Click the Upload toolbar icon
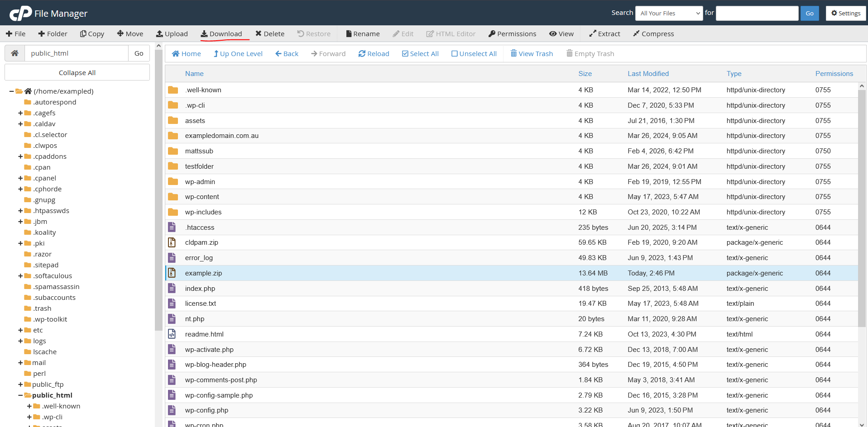 159,34
